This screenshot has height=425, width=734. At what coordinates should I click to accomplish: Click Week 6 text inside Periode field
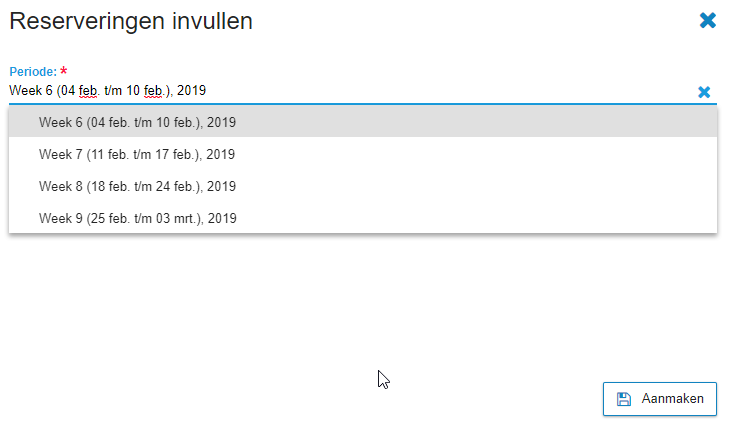pyautogui.click(x=31, y=90)
